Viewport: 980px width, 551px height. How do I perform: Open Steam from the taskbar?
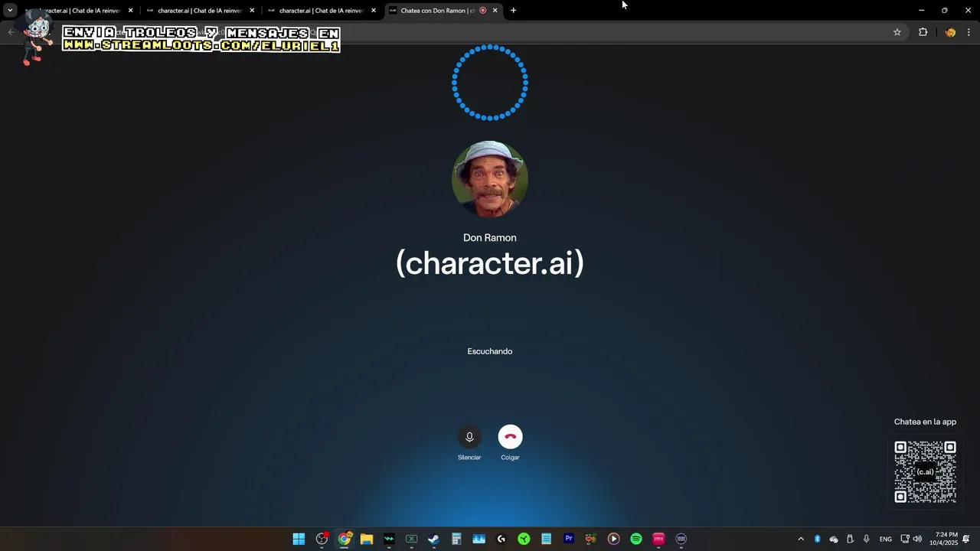(433, 539)
